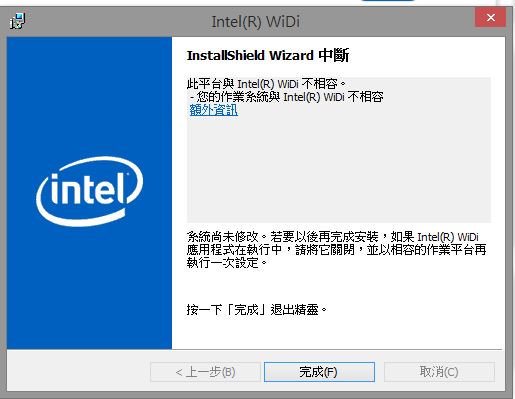The height and width of the screenshot is (399, 515).
Task: Close the Intel(R) WiDi dialog window
Action: click(x=490, y=17)
